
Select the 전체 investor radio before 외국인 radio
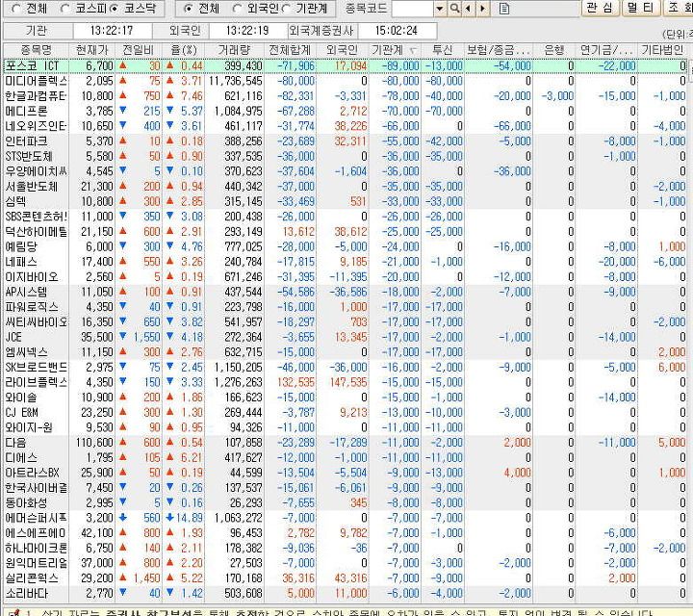[x=189, y=9]
